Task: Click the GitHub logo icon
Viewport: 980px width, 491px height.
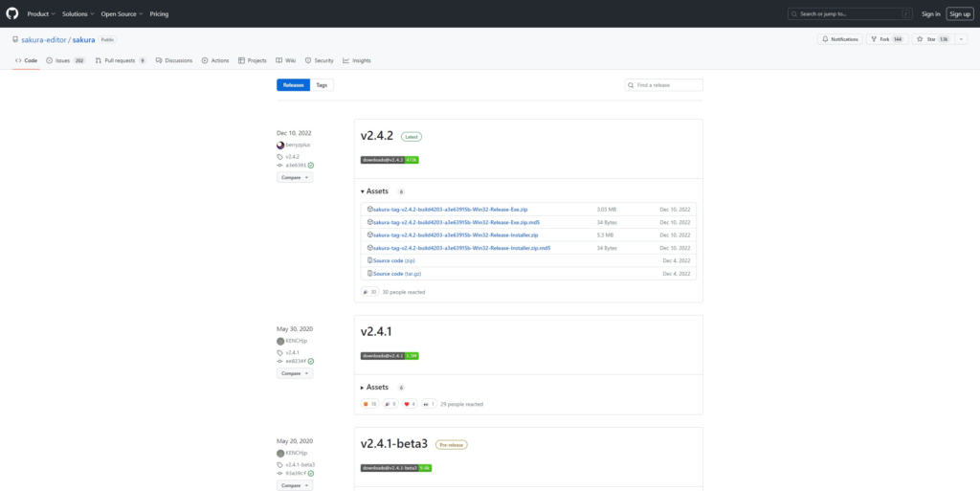Action: click(x=11, y=13)
